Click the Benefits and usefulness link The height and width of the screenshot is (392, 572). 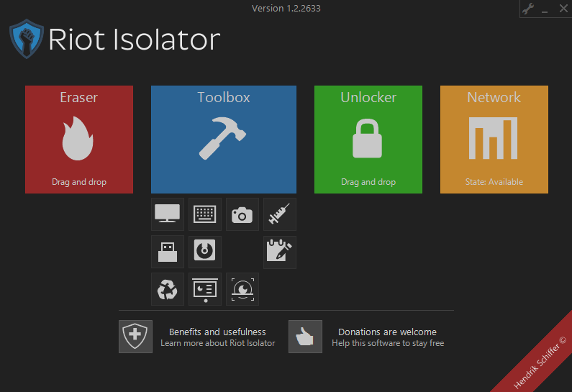[217, 332]
